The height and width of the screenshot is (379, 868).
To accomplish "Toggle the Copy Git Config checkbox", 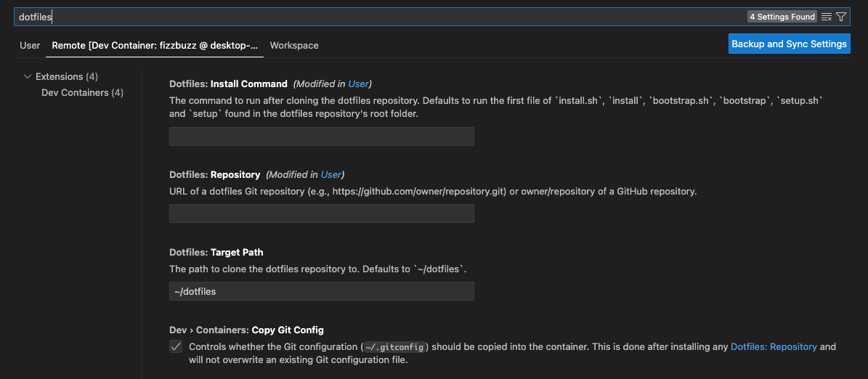I will [176, 347].
